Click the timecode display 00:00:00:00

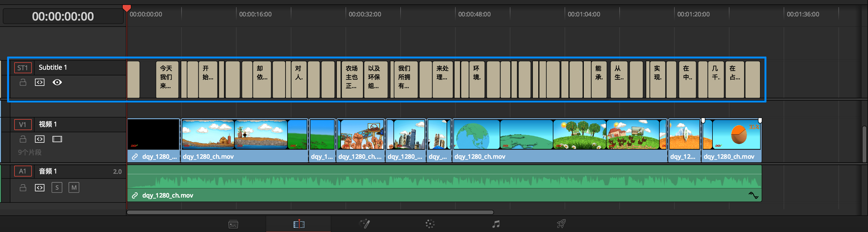click(63, 16)
